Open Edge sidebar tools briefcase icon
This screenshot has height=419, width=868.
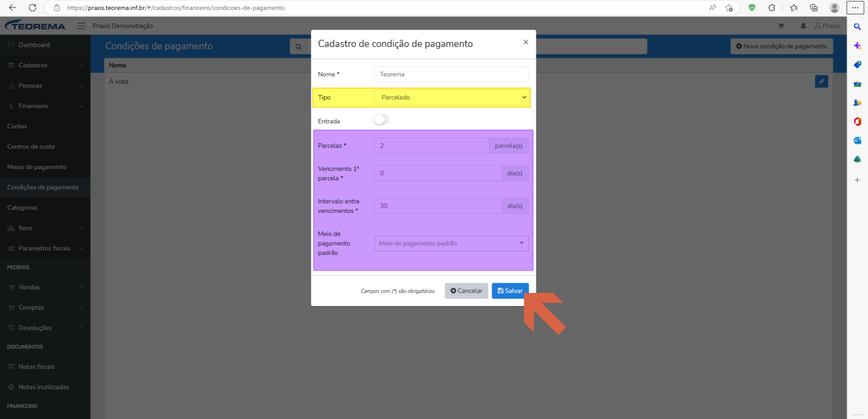(858, 84)
